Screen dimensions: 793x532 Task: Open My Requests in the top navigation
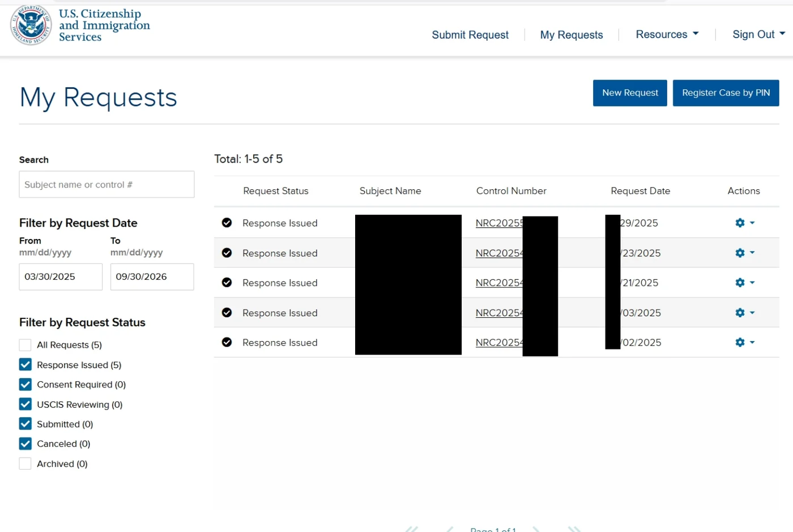coord(572,35)
